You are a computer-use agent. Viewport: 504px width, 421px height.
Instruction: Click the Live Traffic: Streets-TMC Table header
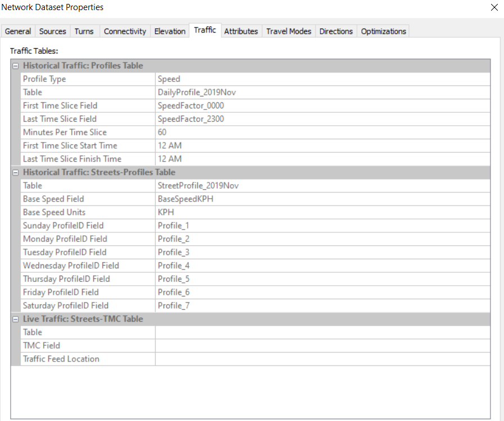pos(251,319)
